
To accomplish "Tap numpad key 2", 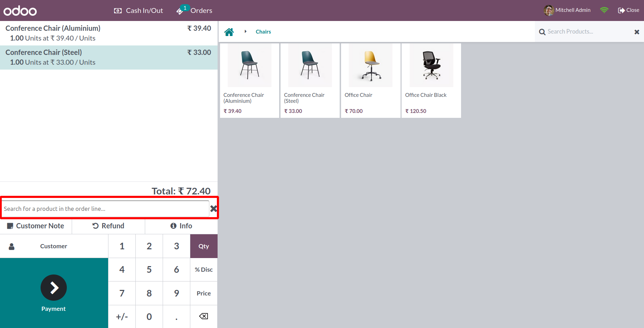I will tap(149, 246).
